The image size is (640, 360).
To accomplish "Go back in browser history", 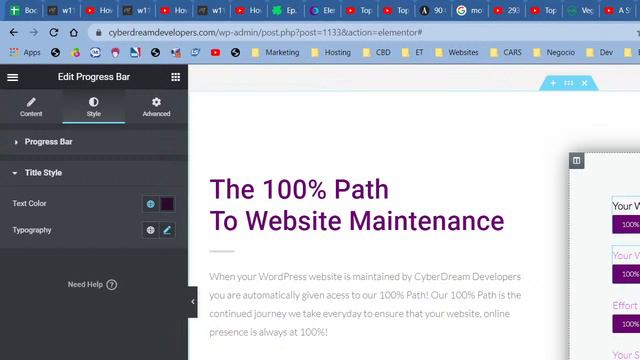I will [x=14, y=32].
